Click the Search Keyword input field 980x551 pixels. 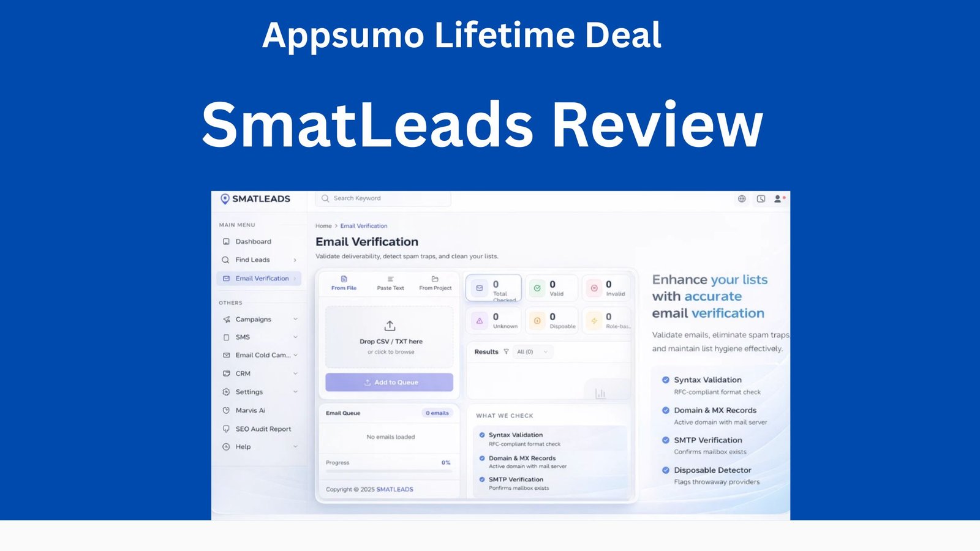pos(383,198)
